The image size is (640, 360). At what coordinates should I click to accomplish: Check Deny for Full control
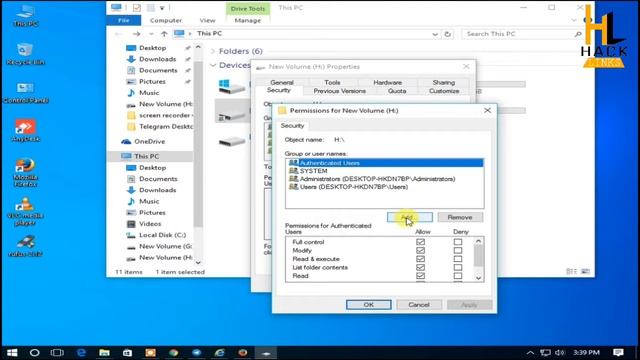tap(458, 242)
